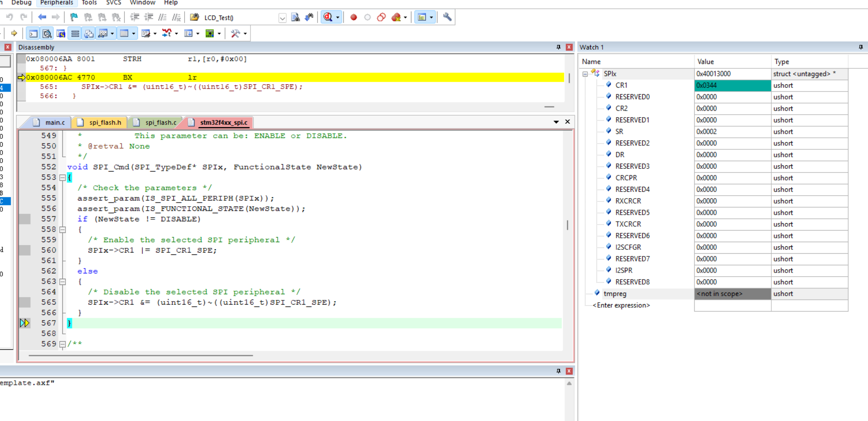
Task: Collapse the SPIx tree node in Watch 1
Action: click(x=585, y=74)
